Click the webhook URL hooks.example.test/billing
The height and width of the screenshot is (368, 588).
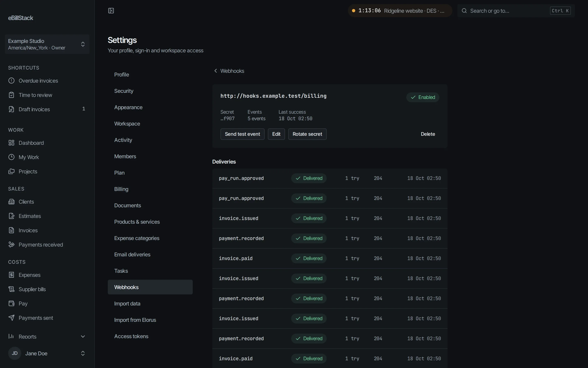[273, 96]
